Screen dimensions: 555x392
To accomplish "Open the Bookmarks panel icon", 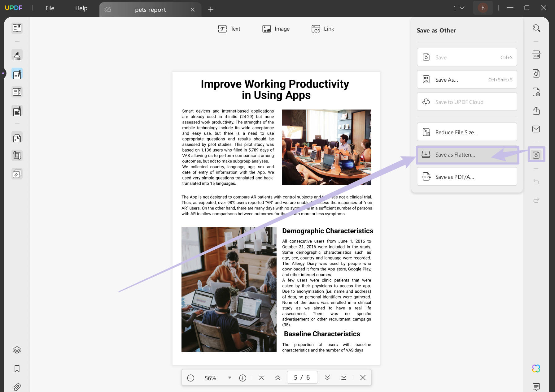I will pyautogui.click(x=17, y=368).
